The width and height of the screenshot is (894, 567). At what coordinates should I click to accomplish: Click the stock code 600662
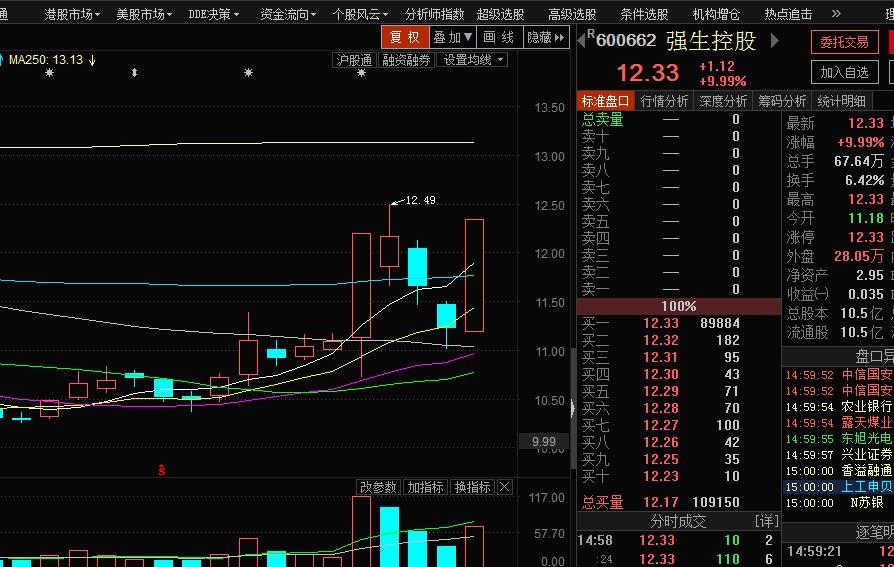(x=626, y=40)
